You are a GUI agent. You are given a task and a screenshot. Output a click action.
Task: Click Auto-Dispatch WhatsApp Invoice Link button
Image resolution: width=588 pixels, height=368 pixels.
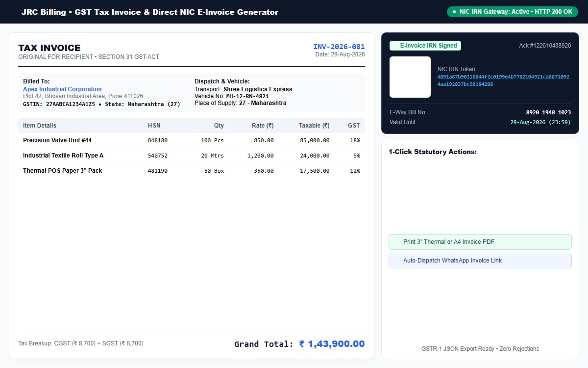click(x=480, y=261)
